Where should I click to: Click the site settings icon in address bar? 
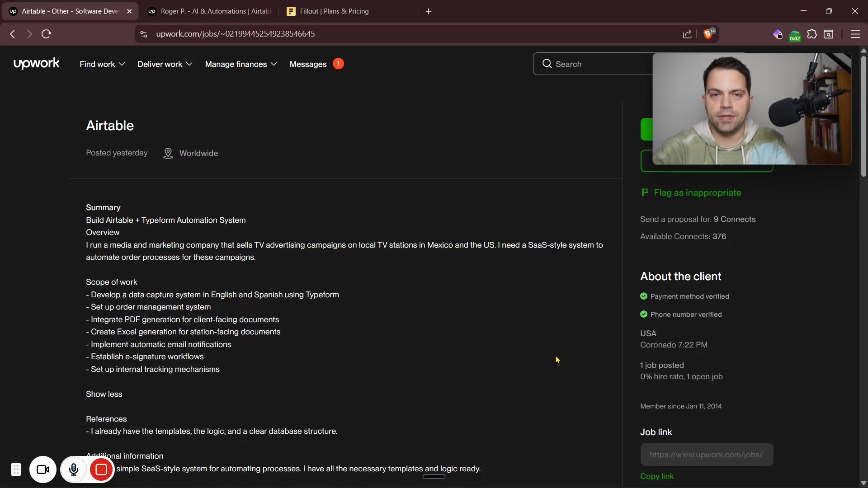(144, 34)
